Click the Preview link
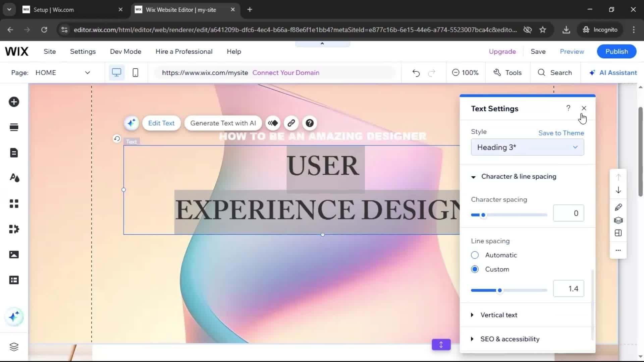This screenshot has height=362, width=644. 572,52
